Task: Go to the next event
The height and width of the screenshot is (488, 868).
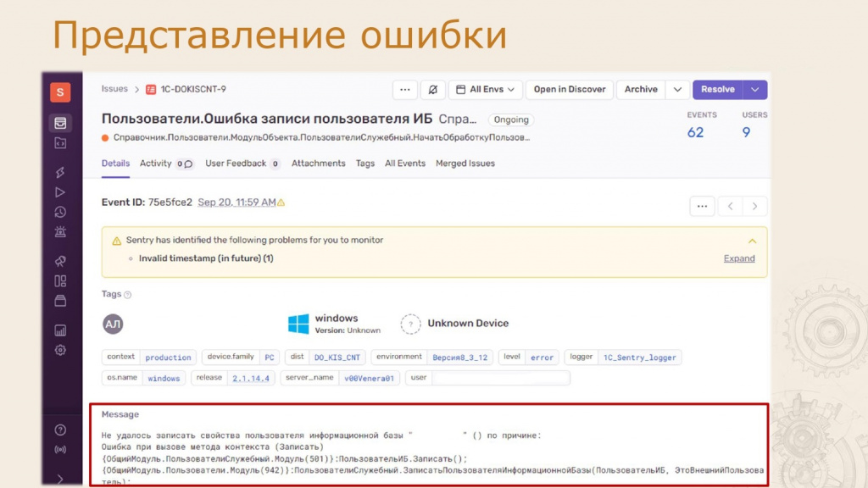Action: (x=755, y=207)
